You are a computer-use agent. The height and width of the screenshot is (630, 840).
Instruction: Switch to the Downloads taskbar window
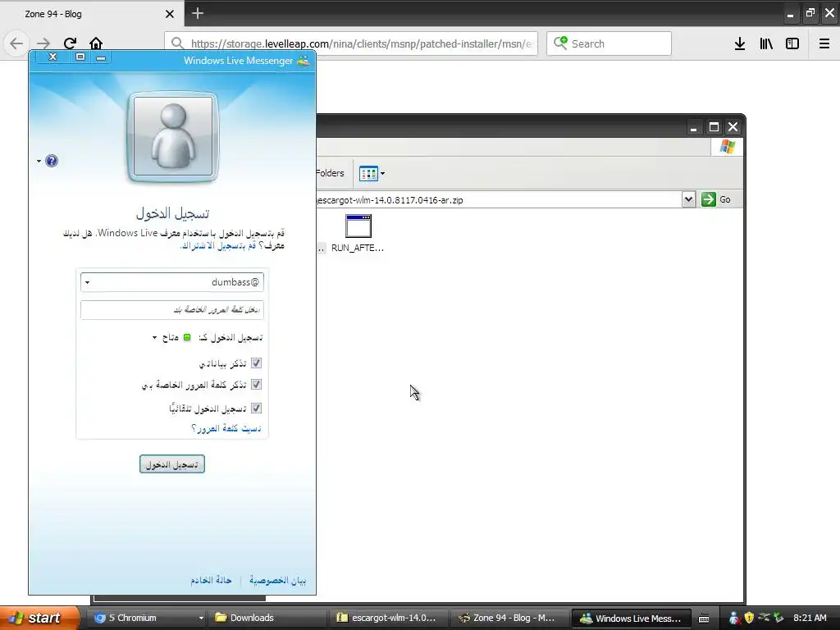(x=268, y=618)
